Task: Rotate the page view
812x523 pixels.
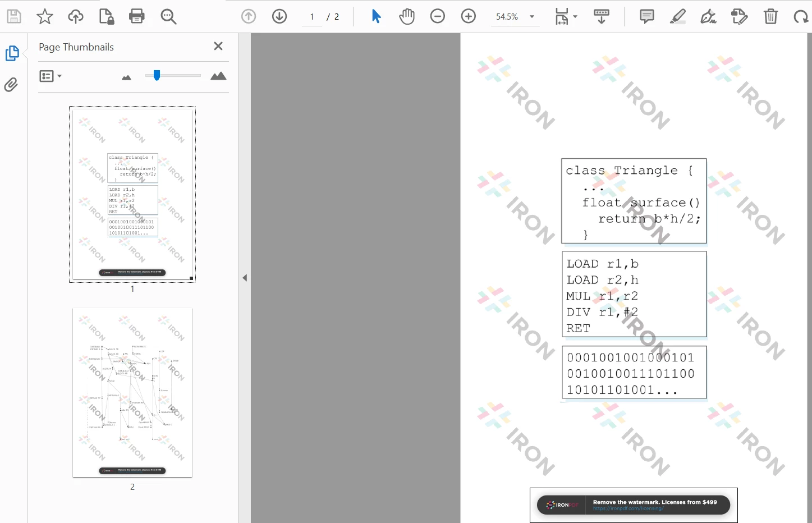Action: click(x=801, y=16)
